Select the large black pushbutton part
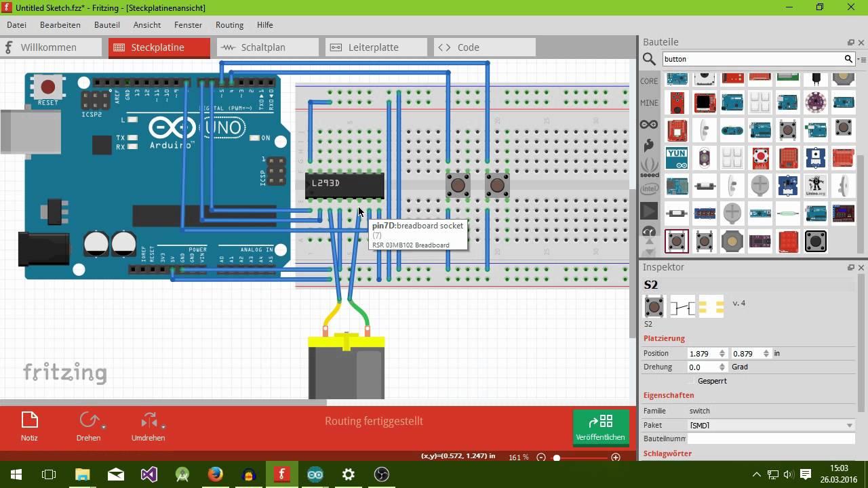This screenshot has height=488, width=868. coord(816,241)
